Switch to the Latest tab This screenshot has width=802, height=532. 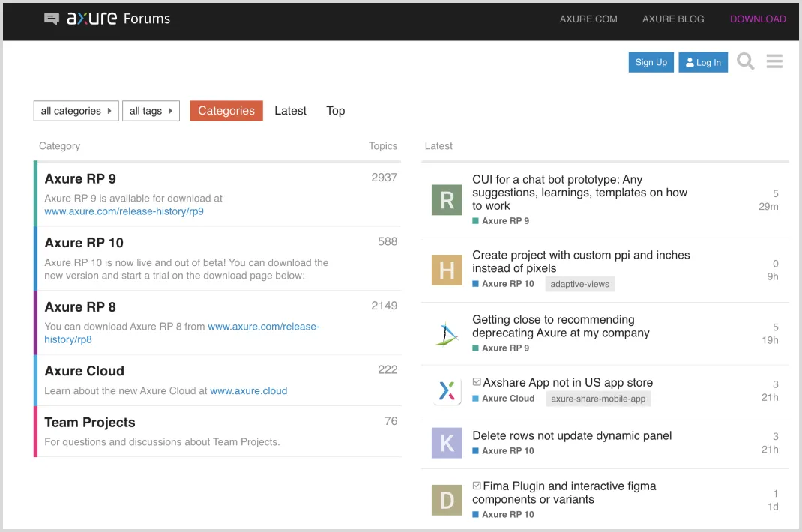tap(290, 111)
